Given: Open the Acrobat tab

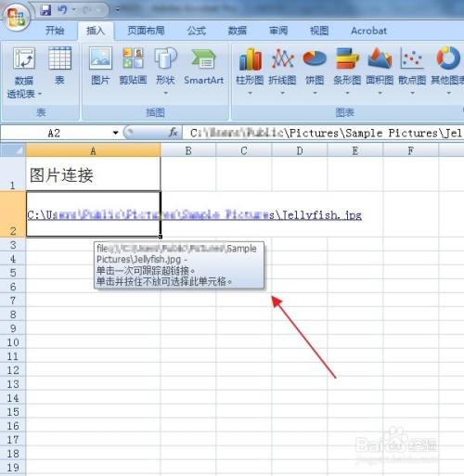Looking at the screenshot, I should pyautogui.click(x=368, y=31).
